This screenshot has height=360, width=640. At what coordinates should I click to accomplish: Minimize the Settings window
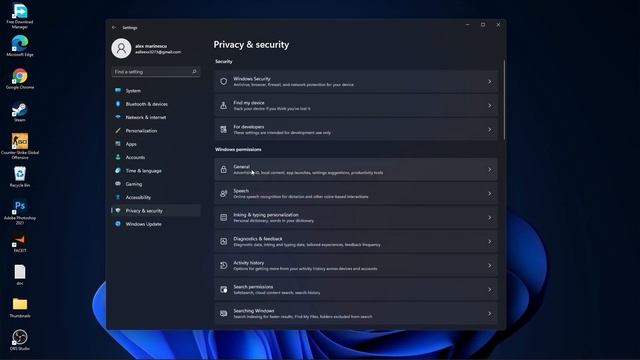(x=468, y=25)
